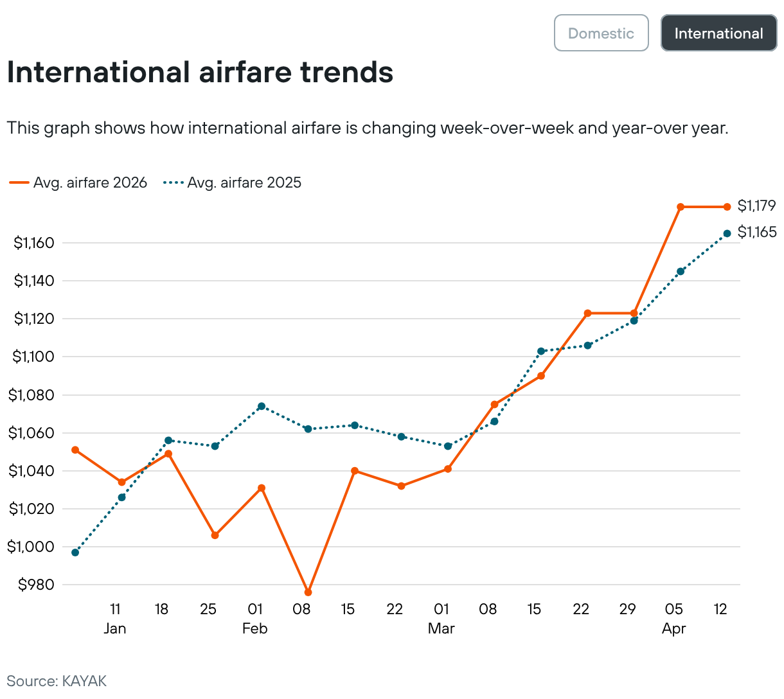This screenshot has height=699, width=784.
Task: Click the teal 2025 peak point at Feb 01
Action: [262, 406]
